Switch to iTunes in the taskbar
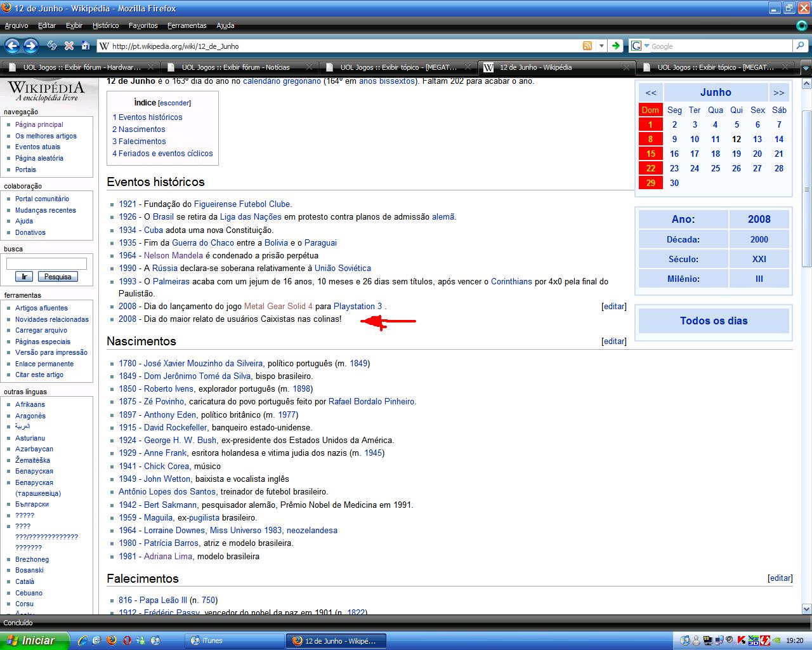 click(x=233, y=640)
